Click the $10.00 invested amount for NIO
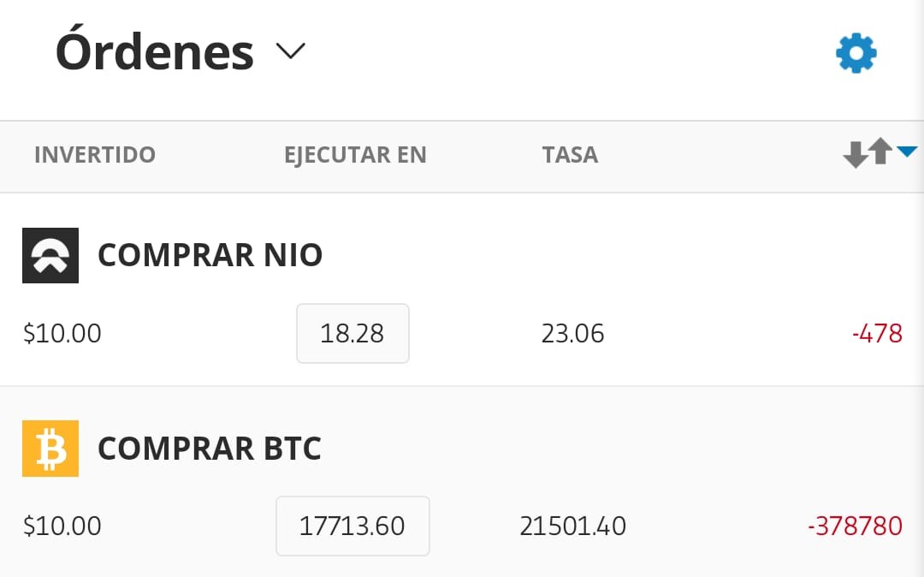 tap(62, 334)
